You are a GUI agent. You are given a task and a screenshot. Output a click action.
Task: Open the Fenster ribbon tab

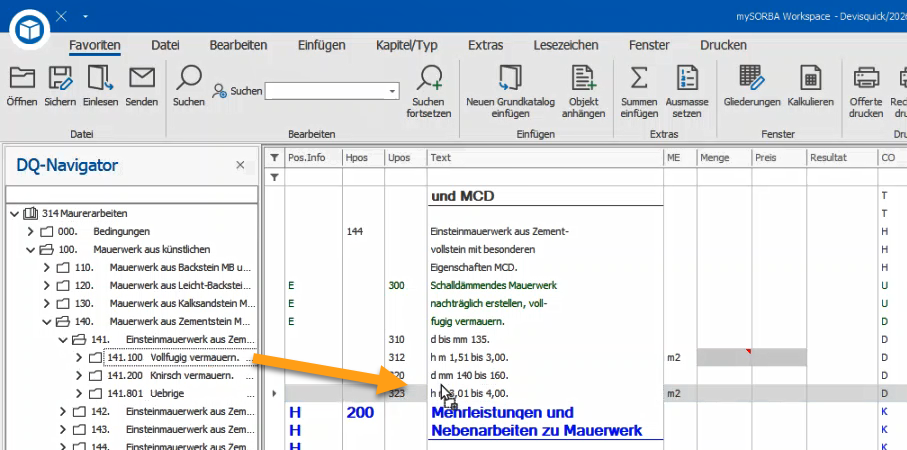pos(650,45)
